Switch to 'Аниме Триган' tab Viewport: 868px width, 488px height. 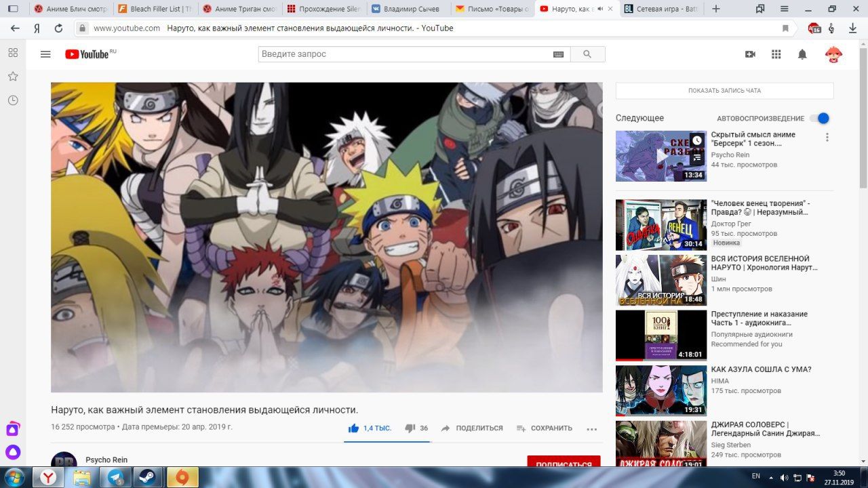click(239, 9)
